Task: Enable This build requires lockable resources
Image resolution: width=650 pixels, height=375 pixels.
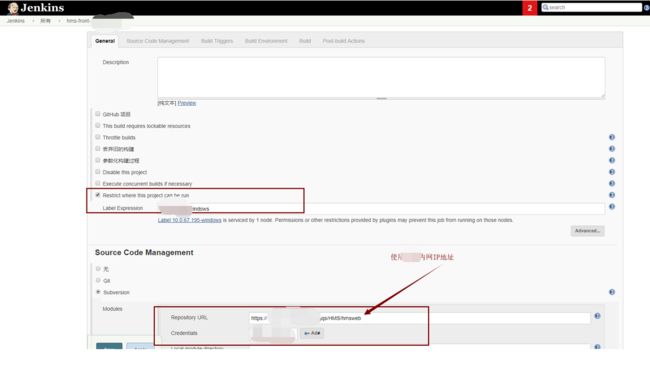Action: pos(98,125)
